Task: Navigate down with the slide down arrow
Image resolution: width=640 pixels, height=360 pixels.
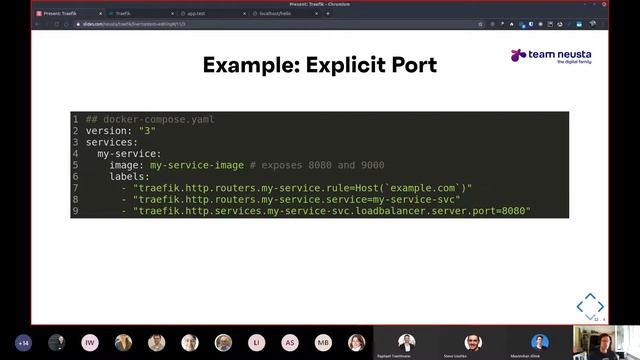Action: pos(590,317)
